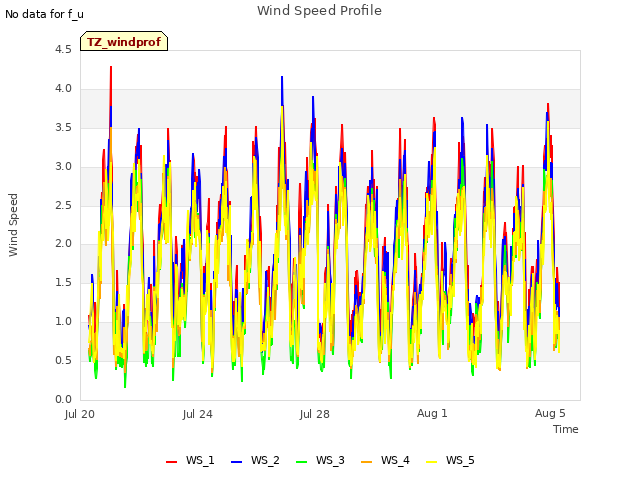Click the orange WS_4 legend swatch
Viewport: 640px width, 480px height.
click(x=367, y=462)
